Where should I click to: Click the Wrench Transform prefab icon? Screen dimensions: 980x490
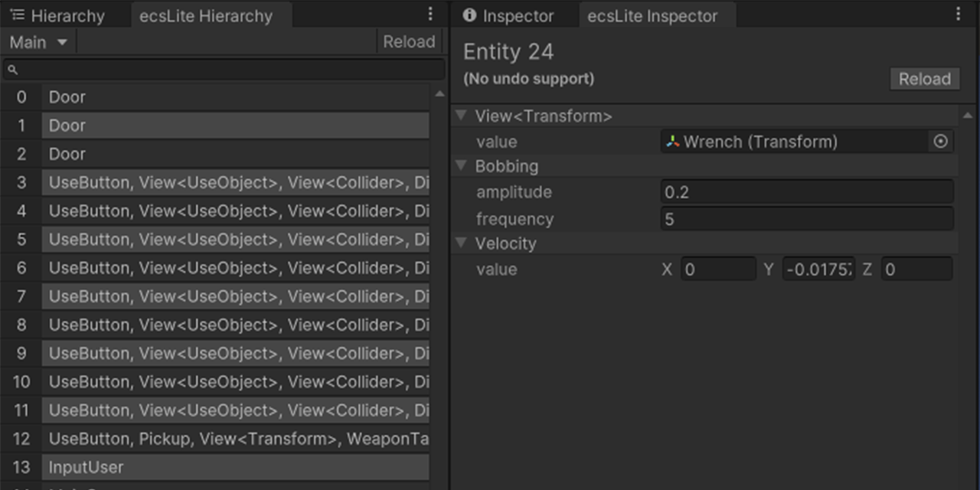pos(671,142)
